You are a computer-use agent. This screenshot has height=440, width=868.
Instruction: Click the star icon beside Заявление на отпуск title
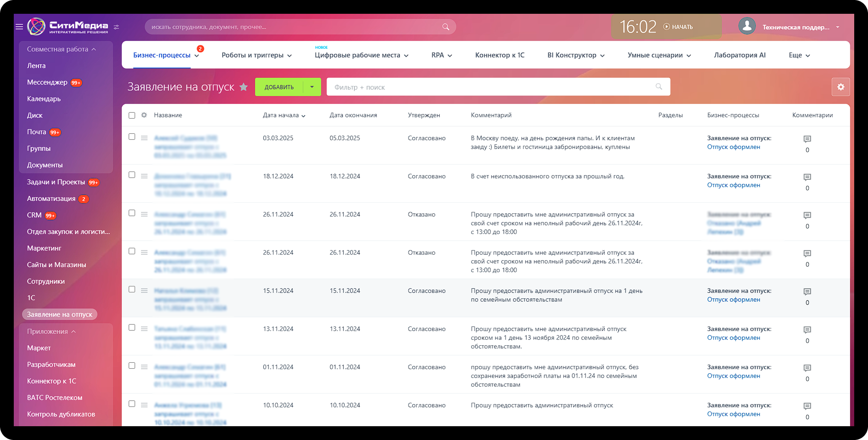(244, 87)
